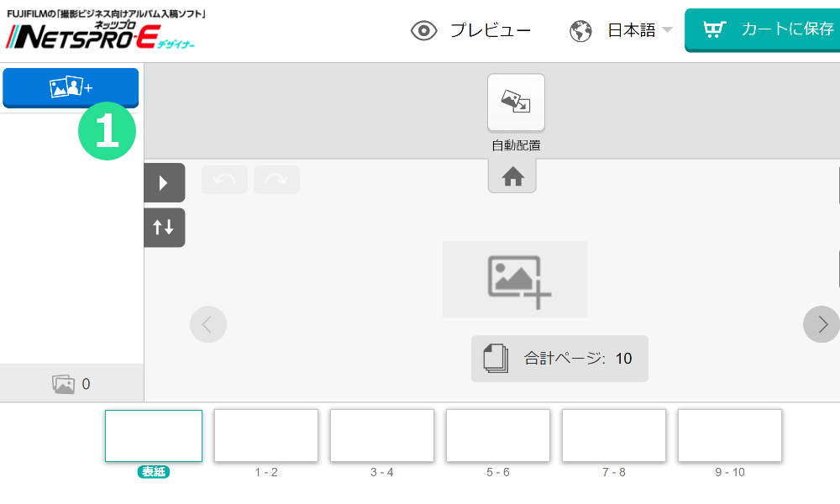Click the undo arrow button
This screenshot has height=504, width=840.
[224, 180]
